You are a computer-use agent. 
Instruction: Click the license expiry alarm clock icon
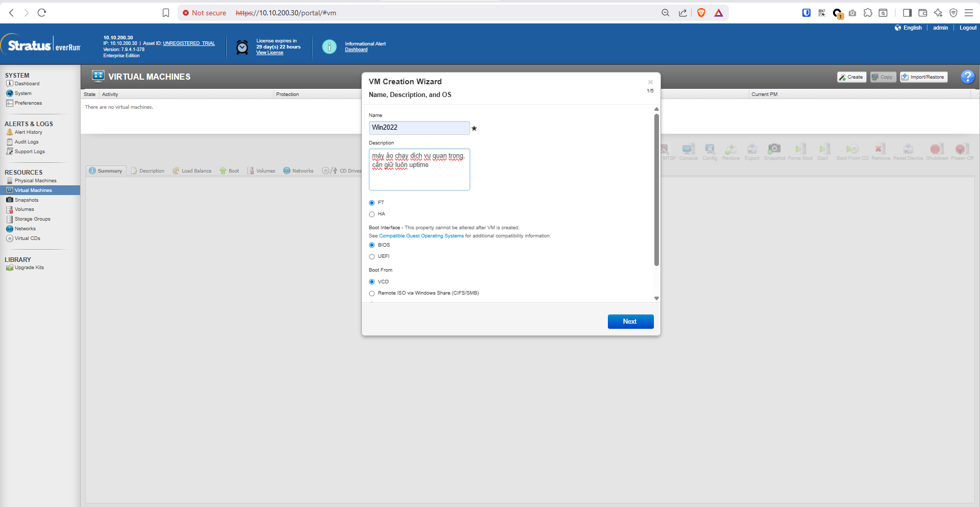pos(242,47)
